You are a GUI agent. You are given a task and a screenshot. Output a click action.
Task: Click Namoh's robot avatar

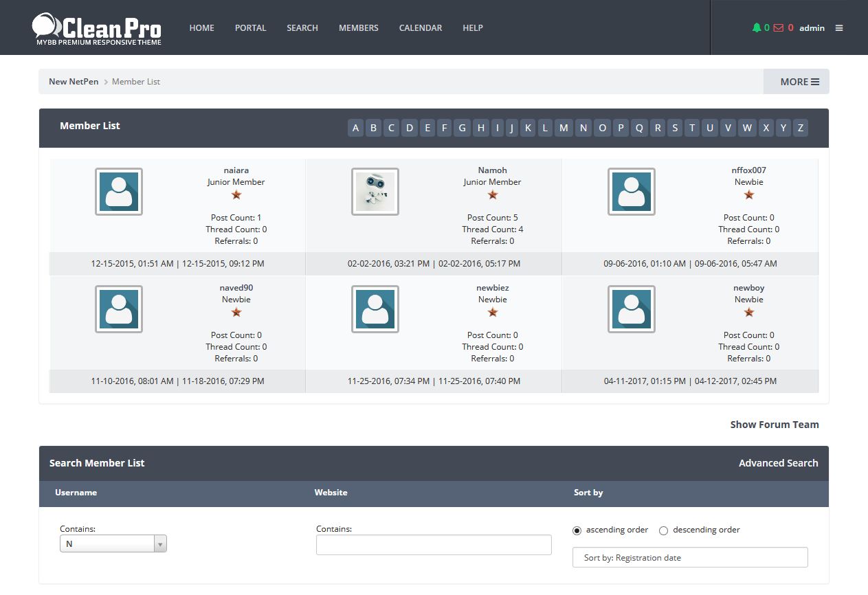tap(375, 192)
